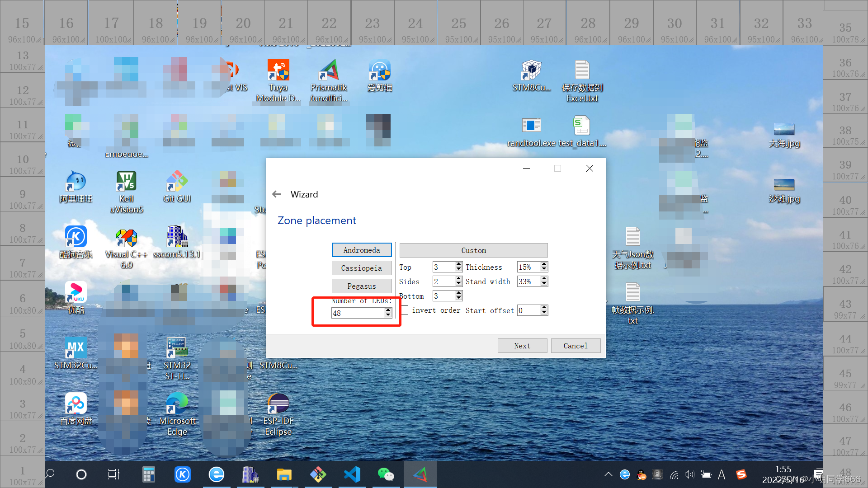Increase the Stand width stepper

pyautogui.click(x=544, y=279)
